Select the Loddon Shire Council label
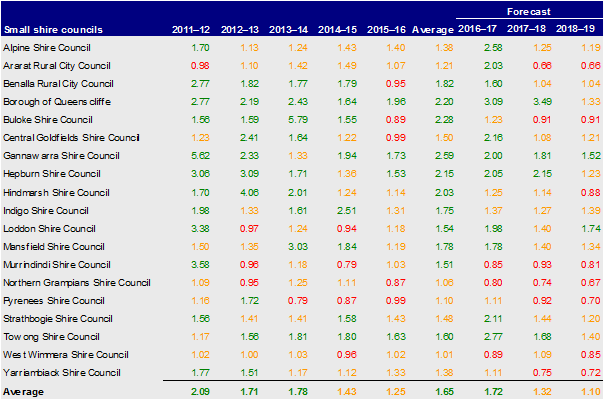This screenshot has width=604, height=400. [x=49, y=229]
